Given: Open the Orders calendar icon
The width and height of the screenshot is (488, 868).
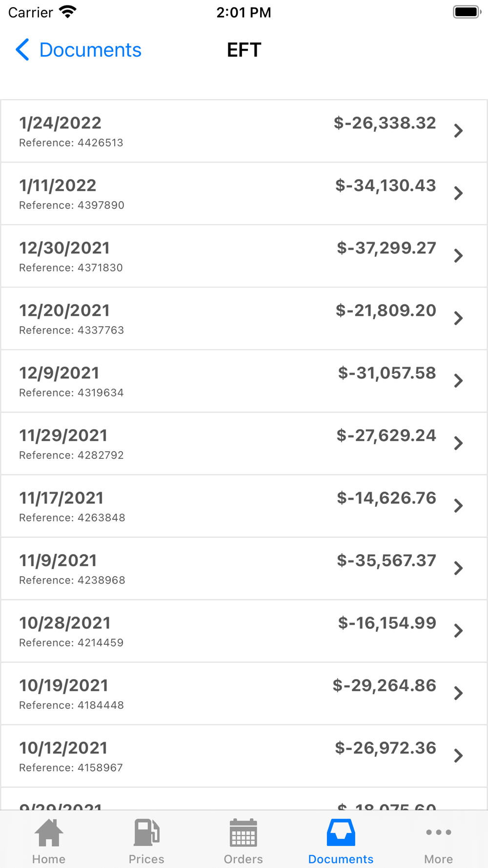Looking at the screenshot, I should pos(243,833).
